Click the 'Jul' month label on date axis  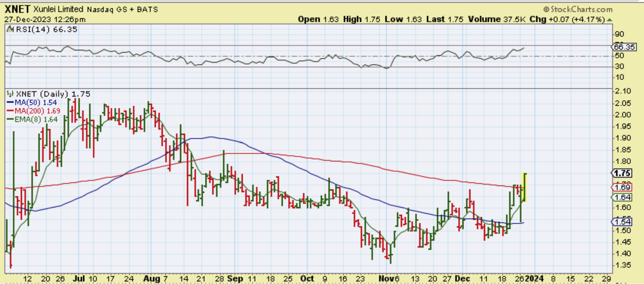79,279
